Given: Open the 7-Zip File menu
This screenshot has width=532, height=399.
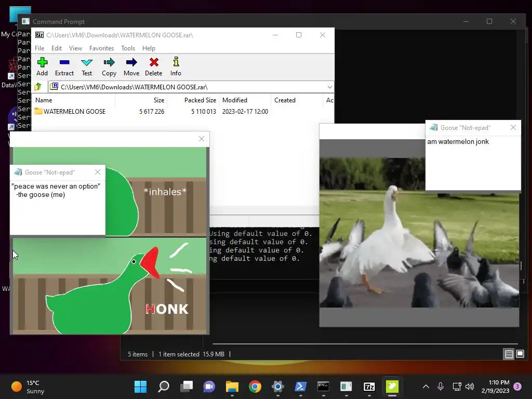Looking at the screenshot, I should click(x=39, y=48).
